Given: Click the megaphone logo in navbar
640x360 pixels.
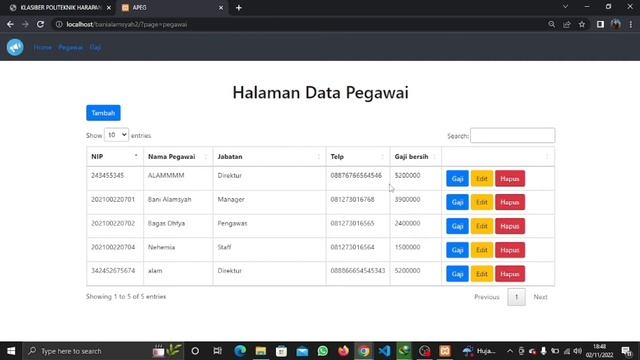Looking at the screenshot, I should [15, 47].
